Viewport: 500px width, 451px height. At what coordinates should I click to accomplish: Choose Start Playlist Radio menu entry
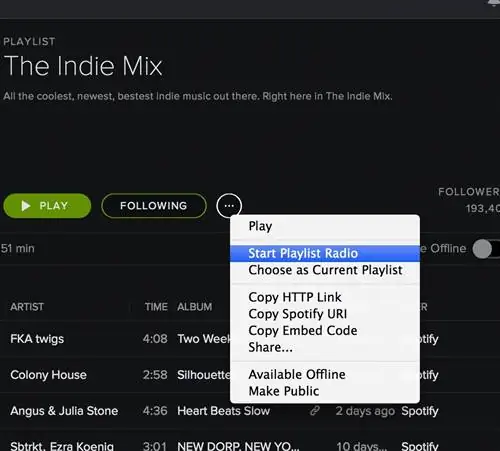click(325, 253)
